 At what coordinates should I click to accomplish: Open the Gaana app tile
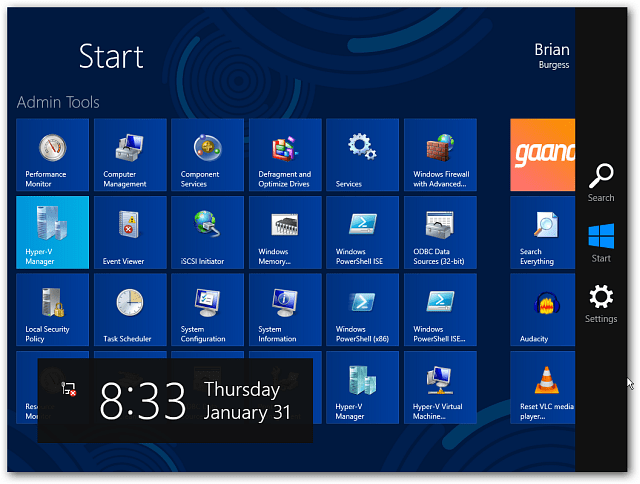542,155
